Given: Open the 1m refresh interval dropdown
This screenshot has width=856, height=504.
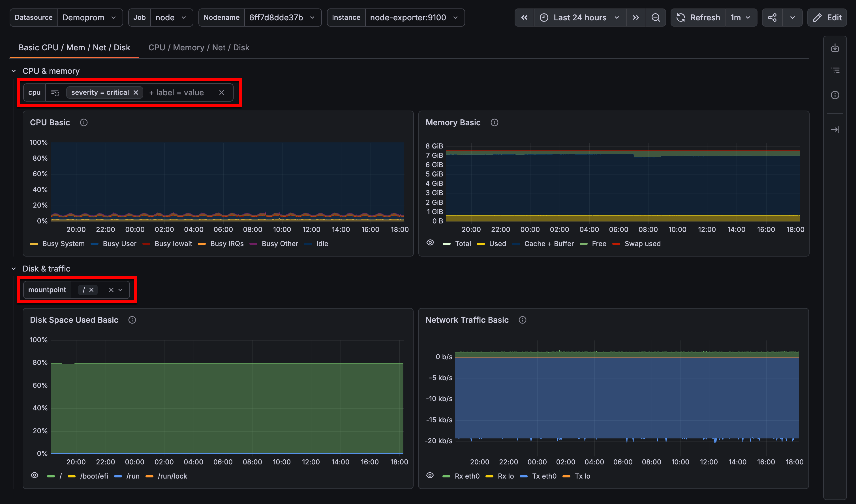Looking at the screenshot, I should pyautogui.click(x=741, y=18).
